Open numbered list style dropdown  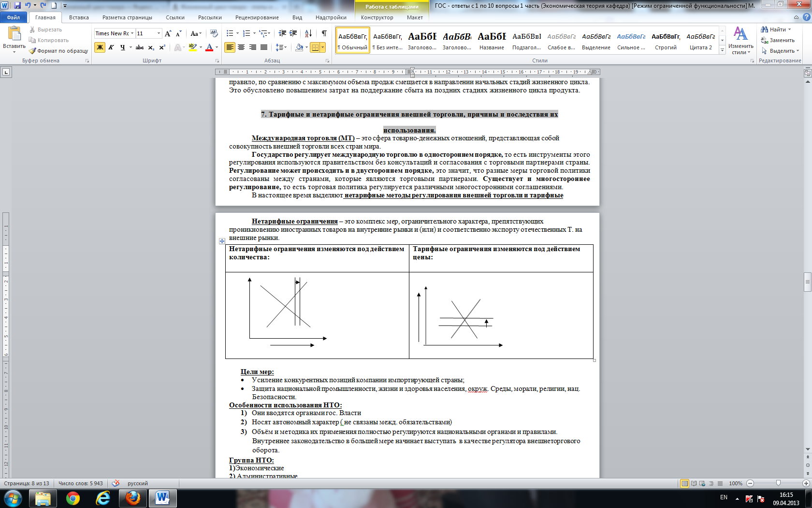point(254,33)
